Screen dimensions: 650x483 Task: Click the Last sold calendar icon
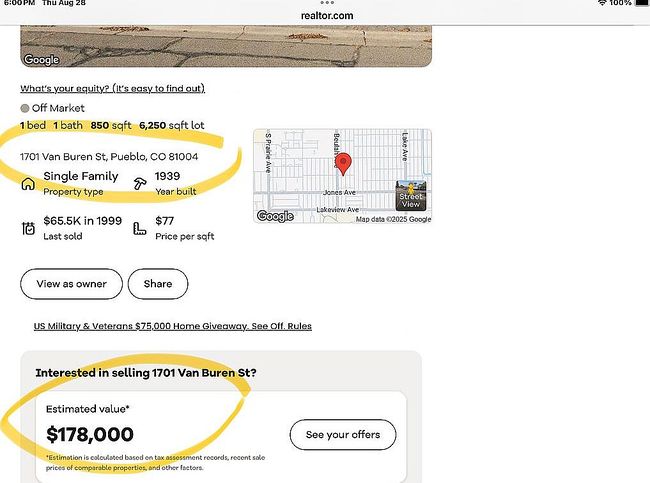pos(28,228)
